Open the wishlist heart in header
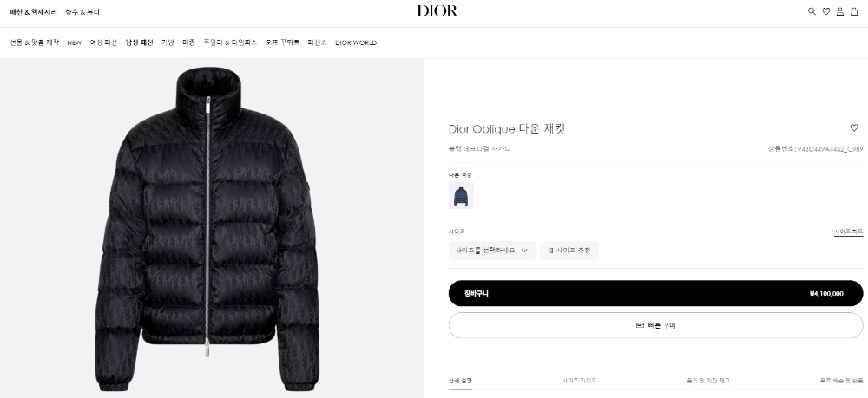868x398 pixels. tap(826, 11)
